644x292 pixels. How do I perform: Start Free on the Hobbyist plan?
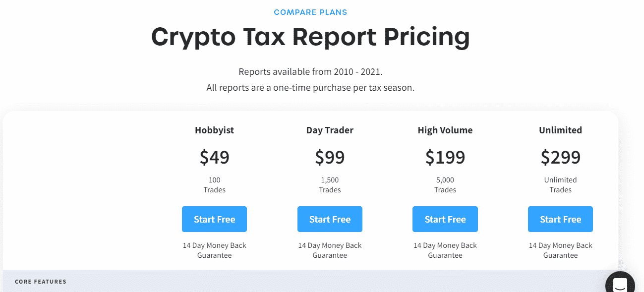[214, 219]
